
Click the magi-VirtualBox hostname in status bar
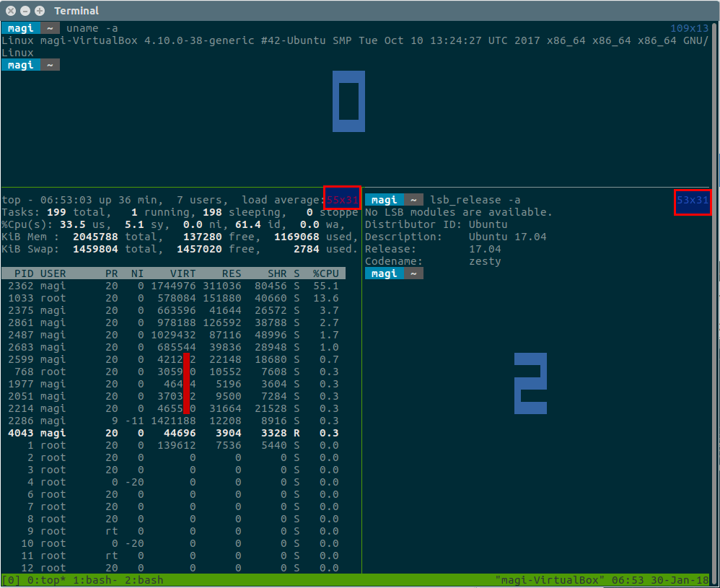(550, 580)
